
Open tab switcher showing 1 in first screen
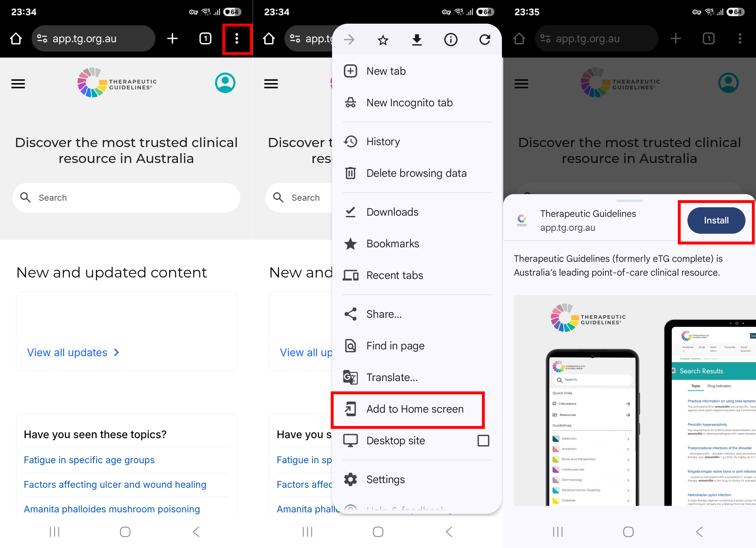click(x=205, y=39)
